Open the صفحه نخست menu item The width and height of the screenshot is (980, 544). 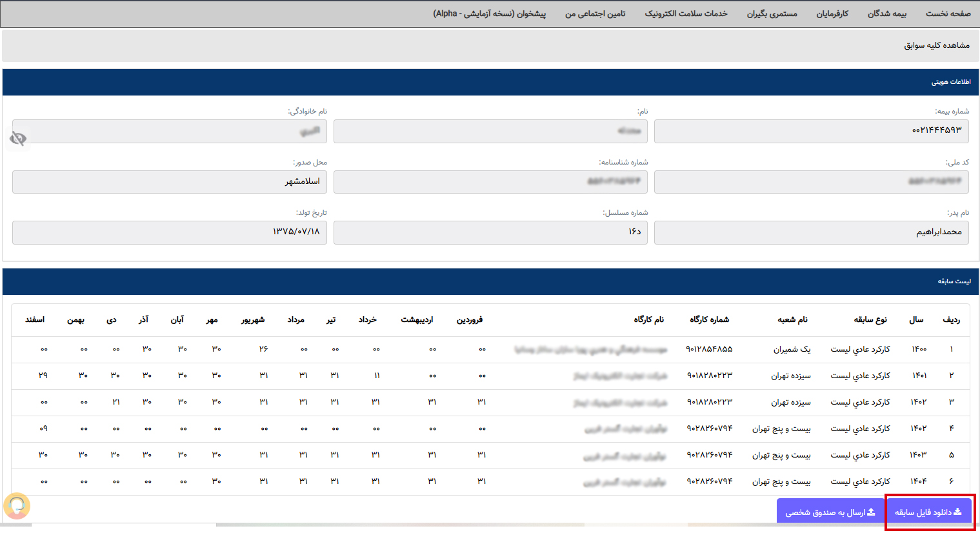click(948, 14)
